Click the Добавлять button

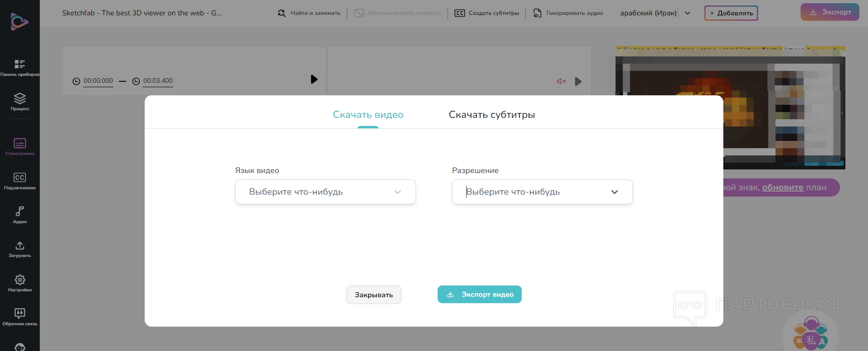click(731, 13)
